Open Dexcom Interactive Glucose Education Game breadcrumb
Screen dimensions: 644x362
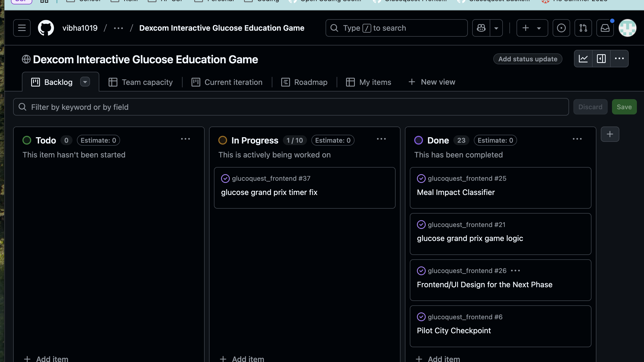[x=222, y=28]
